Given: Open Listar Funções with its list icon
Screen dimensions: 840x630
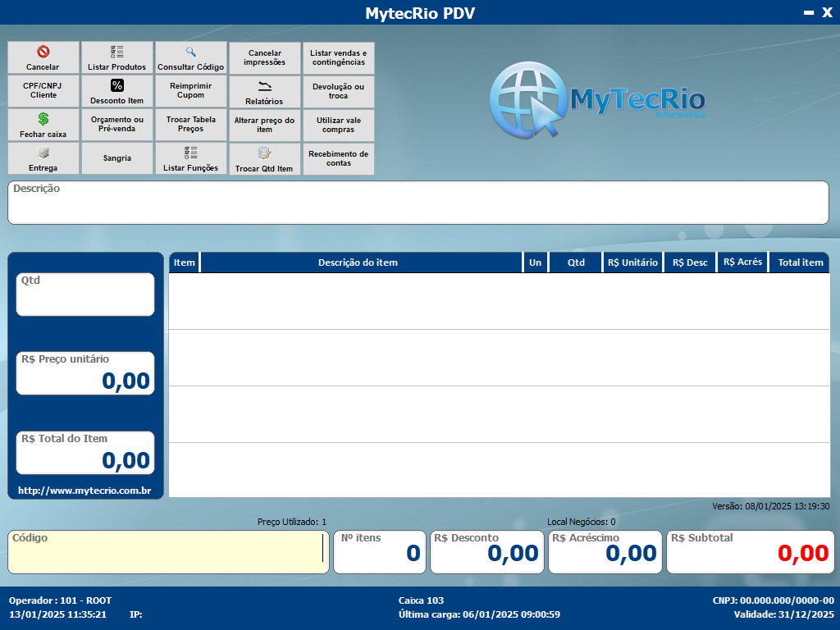Looking at the screenshot, I should pos(190,152).
